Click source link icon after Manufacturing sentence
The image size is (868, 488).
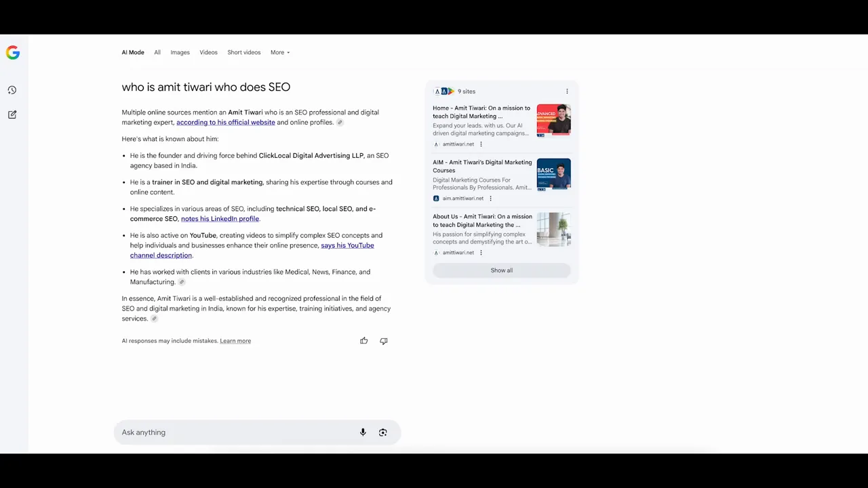(182, 282)
